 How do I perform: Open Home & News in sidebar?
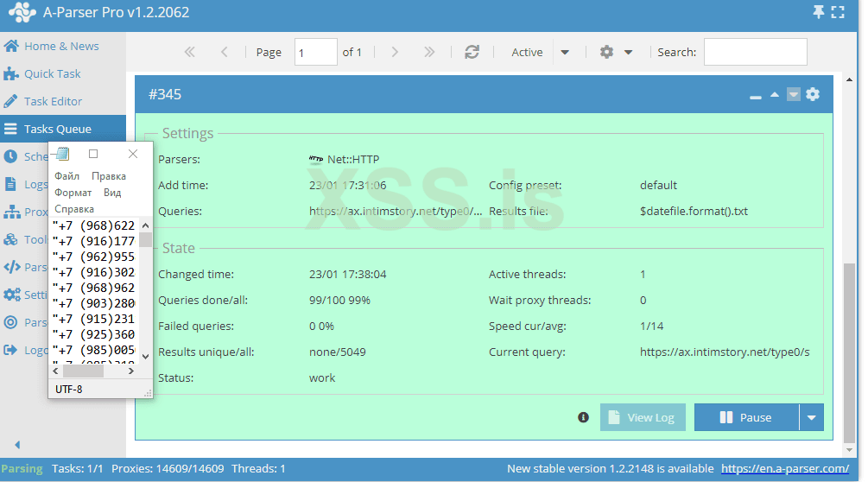coord(61,46)
